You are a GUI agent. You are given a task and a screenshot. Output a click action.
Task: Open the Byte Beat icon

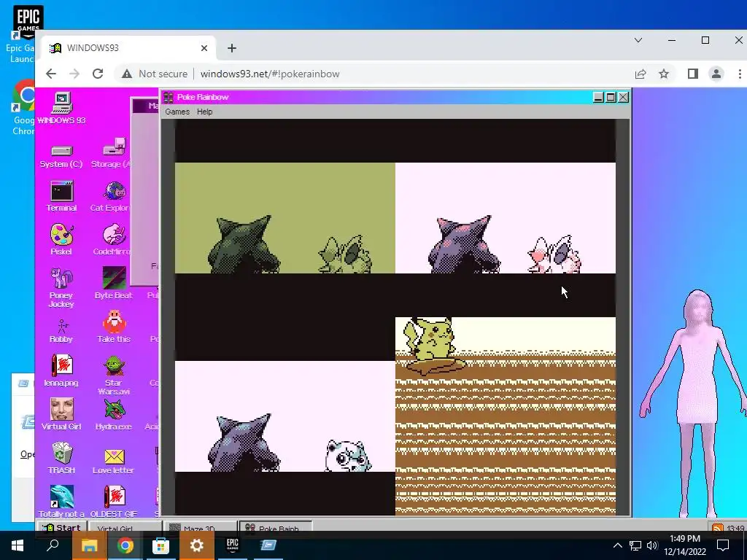113,283
